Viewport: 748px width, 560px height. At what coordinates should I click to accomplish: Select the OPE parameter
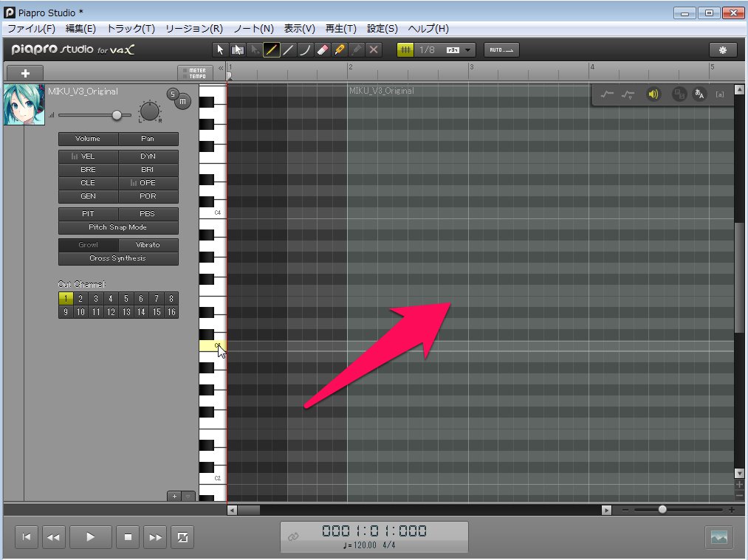[x=148, y=183]
